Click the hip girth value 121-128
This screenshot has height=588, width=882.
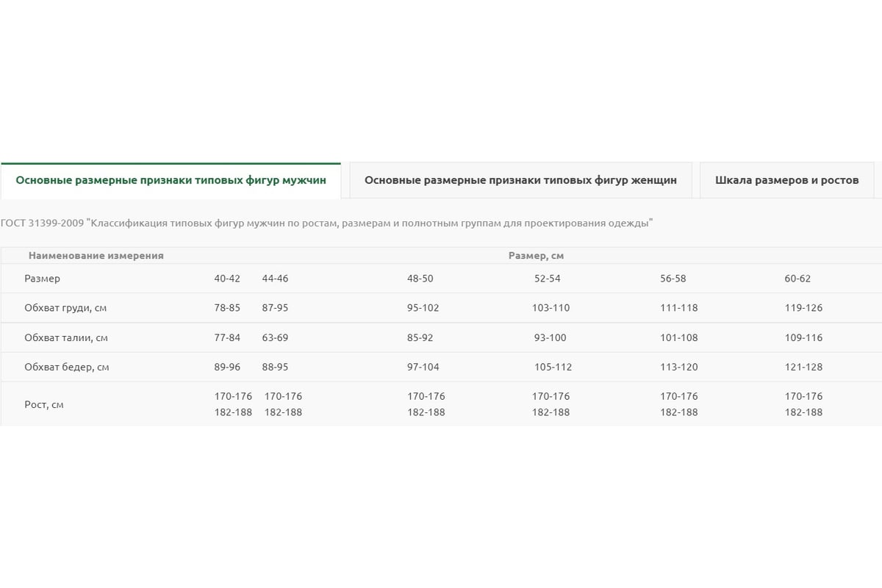tap(803, 367)
